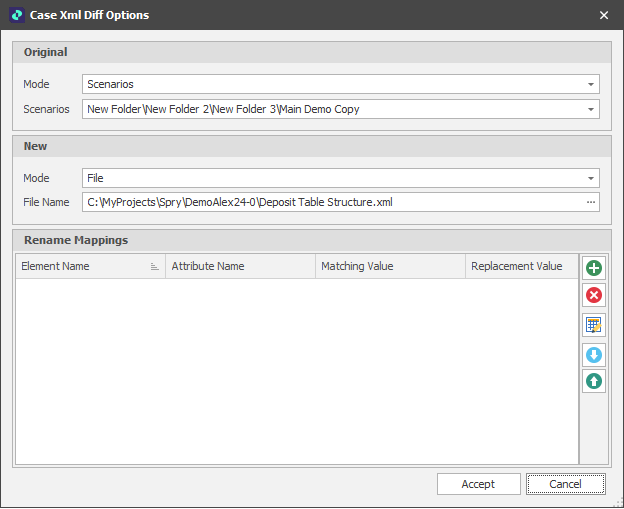
Task: Delete the selected rename mapping
Action: [x=594, y=295]
